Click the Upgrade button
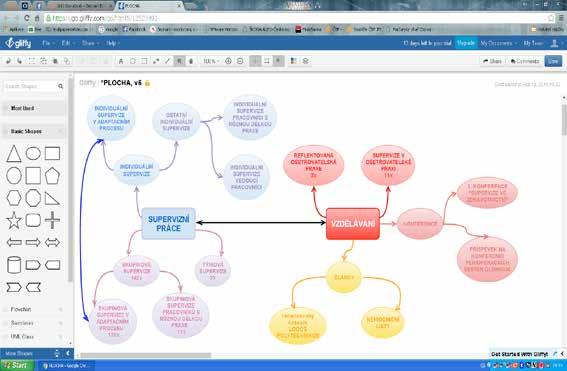 coord(466,43)
